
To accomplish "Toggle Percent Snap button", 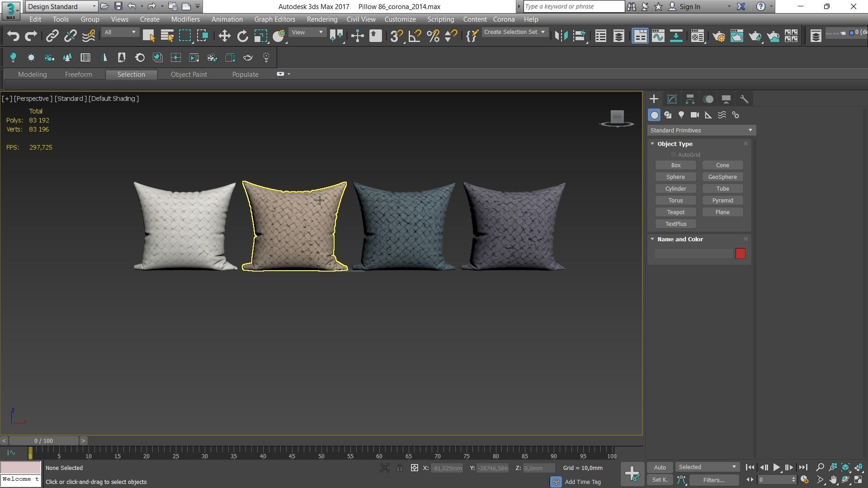I will [x=433, y=36].
